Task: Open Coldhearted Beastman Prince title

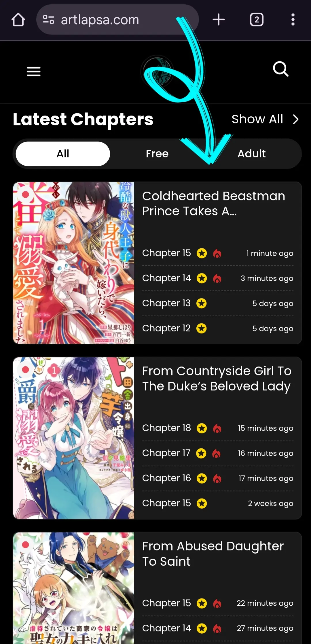Action: coord(214,203)
